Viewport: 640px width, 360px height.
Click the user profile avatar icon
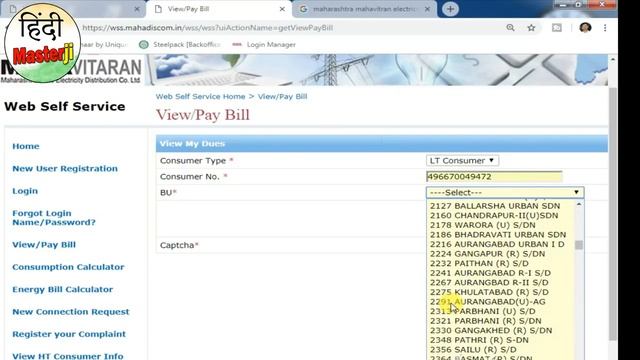(585, 28)
